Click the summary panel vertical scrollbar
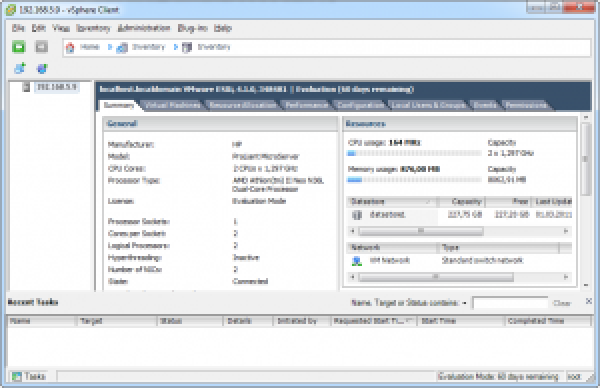Image resolution: width=600 pixels, height=388 pixels. [585, 160]
